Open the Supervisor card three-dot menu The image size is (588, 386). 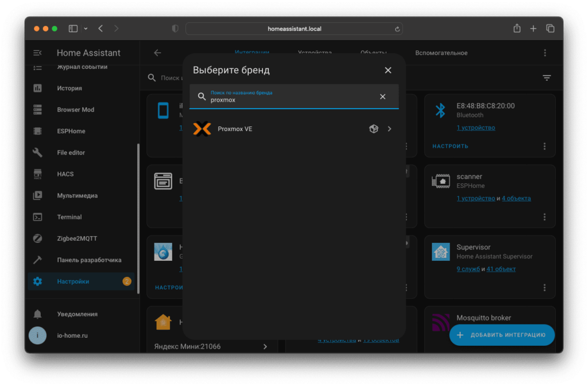point(544,287)
